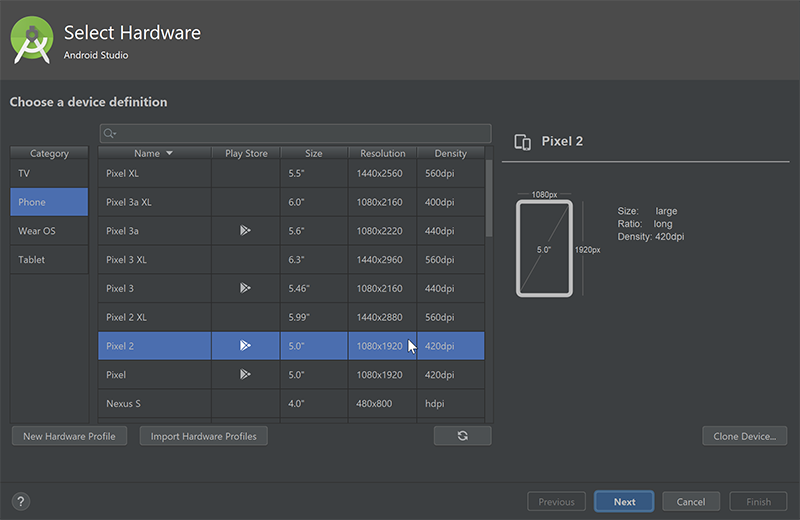Click New Hardware Profile button
The height and width of the screenshot is (520, 800).
69,436
